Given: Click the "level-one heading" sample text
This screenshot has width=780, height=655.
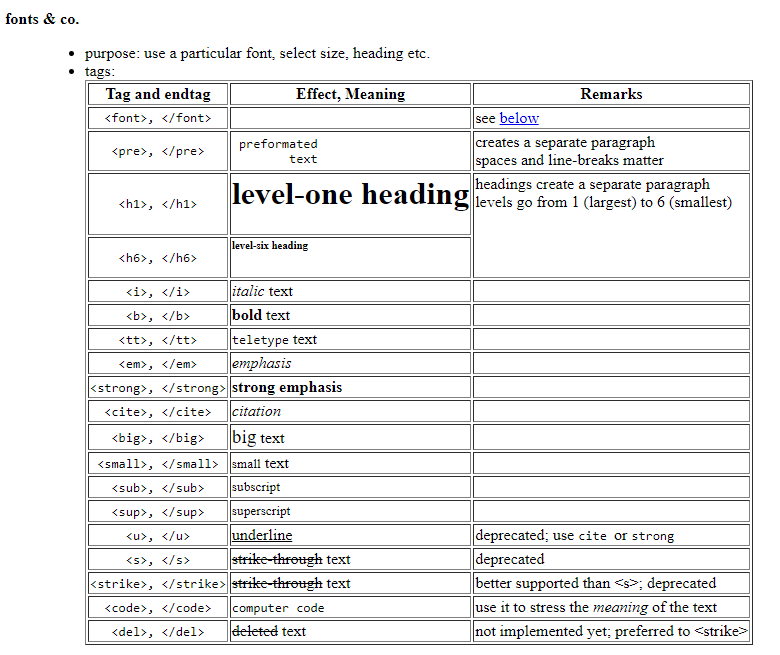Looking at the screenshot, I should [350, 194].
